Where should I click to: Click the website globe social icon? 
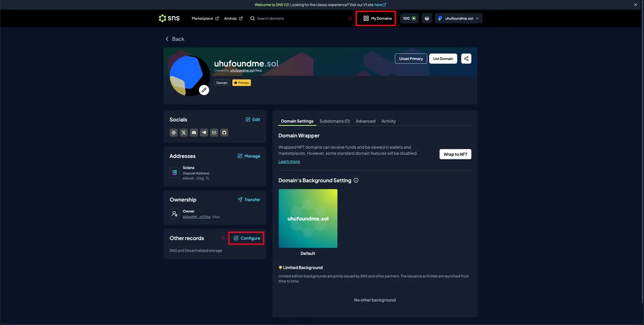coord(173,133)
